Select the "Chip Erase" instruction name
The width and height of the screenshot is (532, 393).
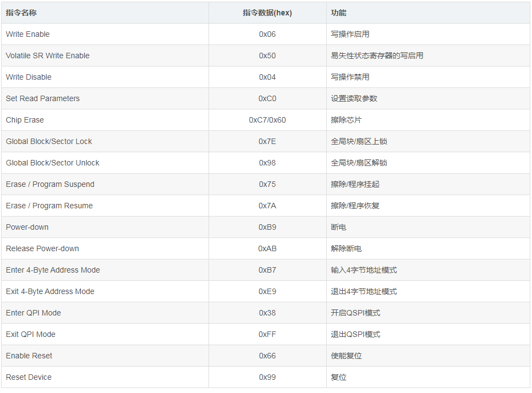coord(25,120)
